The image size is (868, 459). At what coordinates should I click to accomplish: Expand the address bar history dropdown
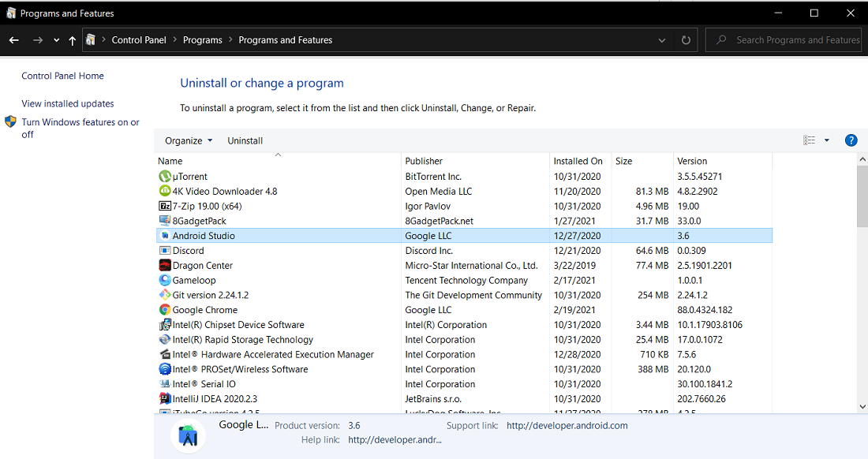[x=661, y=40]
